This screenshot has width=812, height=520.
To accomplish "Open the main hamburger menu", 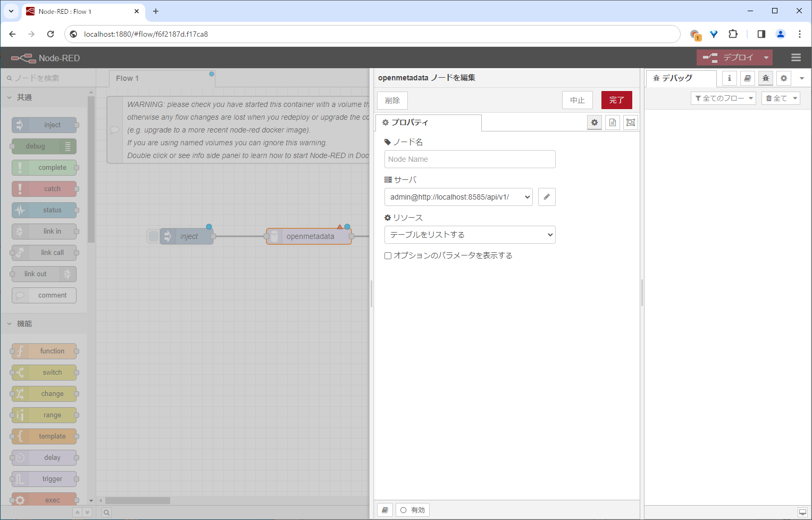I will [x=796, y=57].
